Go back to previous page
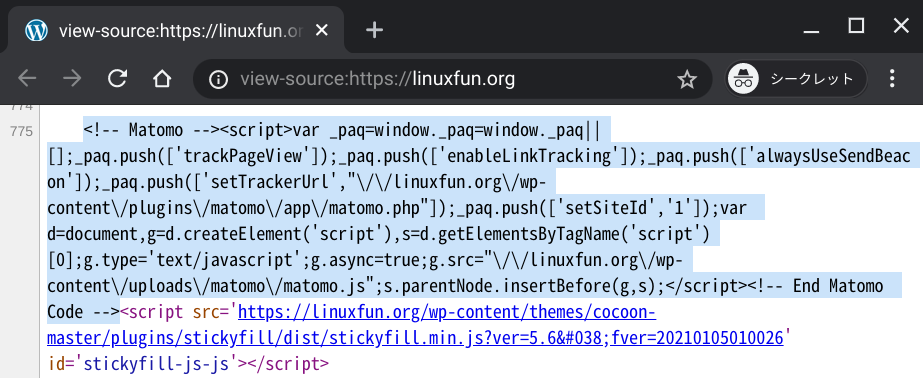 27,78
